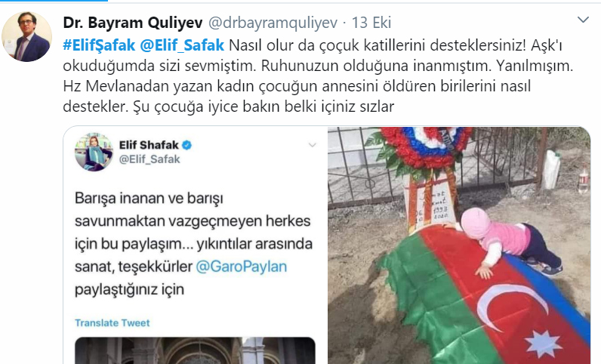
Task: Click the Dr. Bayram Quliyev display name
Action: click(133, 23)
